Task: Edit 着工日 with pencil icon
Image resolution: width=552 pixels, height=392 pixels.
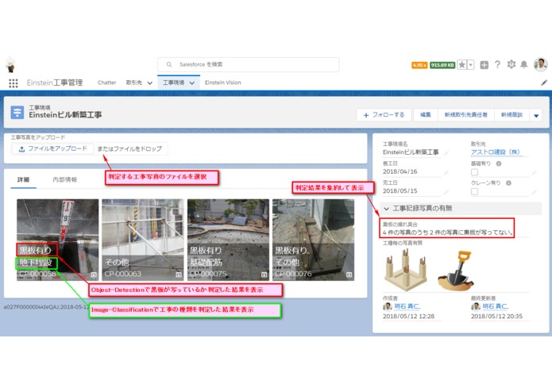Action: pyautogui.click(x=446, y=172)
